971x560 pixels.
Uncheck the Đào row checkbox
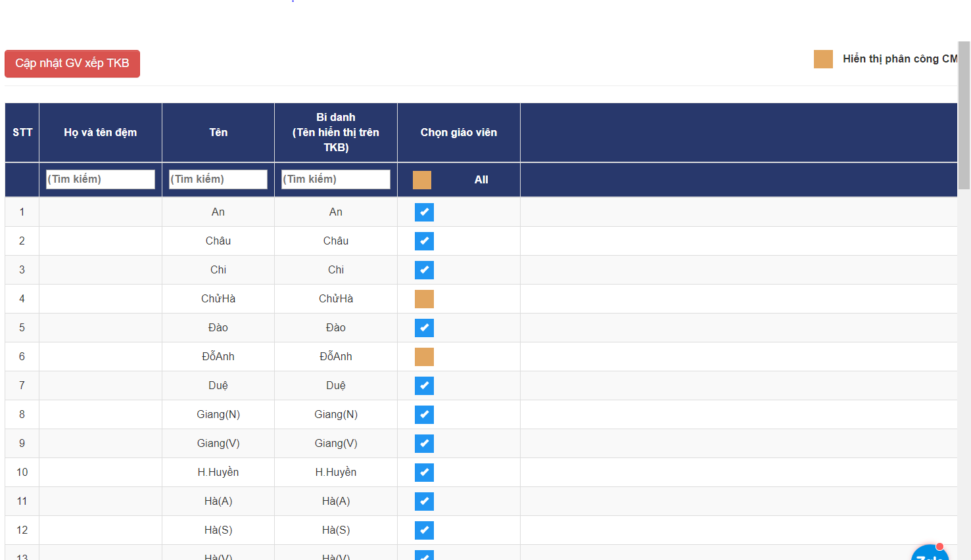pyautogui.click(x=424, y=328)
